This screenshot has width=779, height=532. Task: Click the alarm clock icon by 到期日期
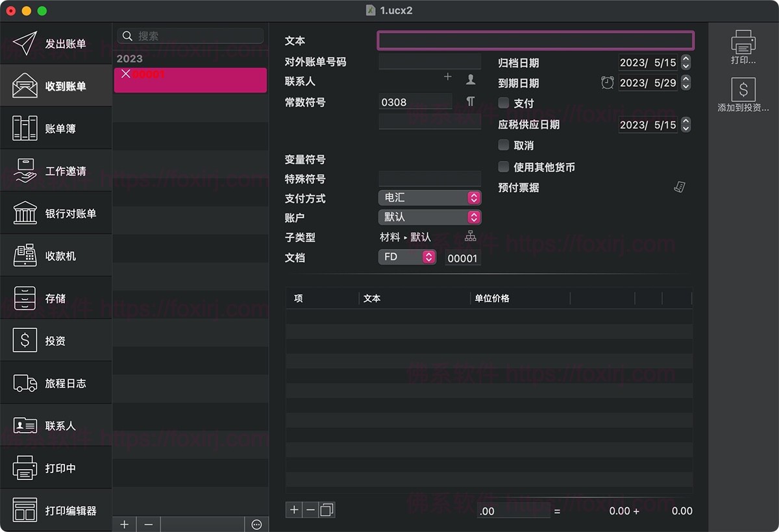pyautogui.click(x=607, y=82)
